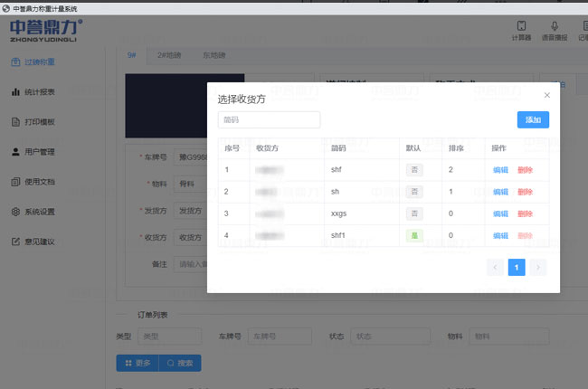Click 删除 for the sh row
Viewport: 588px width, 389px height.
[525, 192]
